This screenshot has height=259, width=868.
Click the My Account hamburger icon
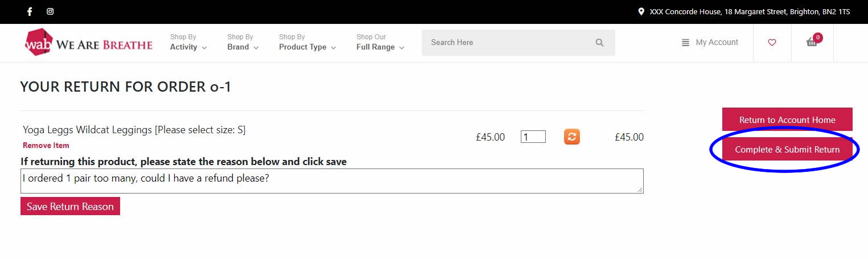point(685,43)
